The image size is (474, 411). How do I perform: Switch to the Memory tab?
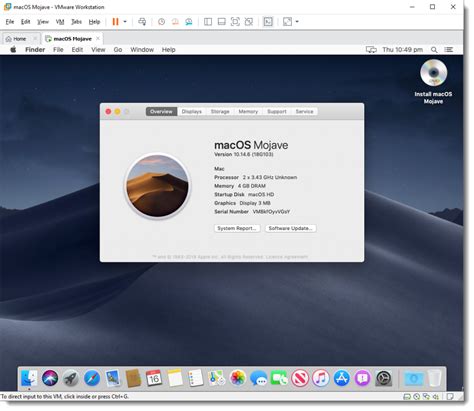[248, 111]
